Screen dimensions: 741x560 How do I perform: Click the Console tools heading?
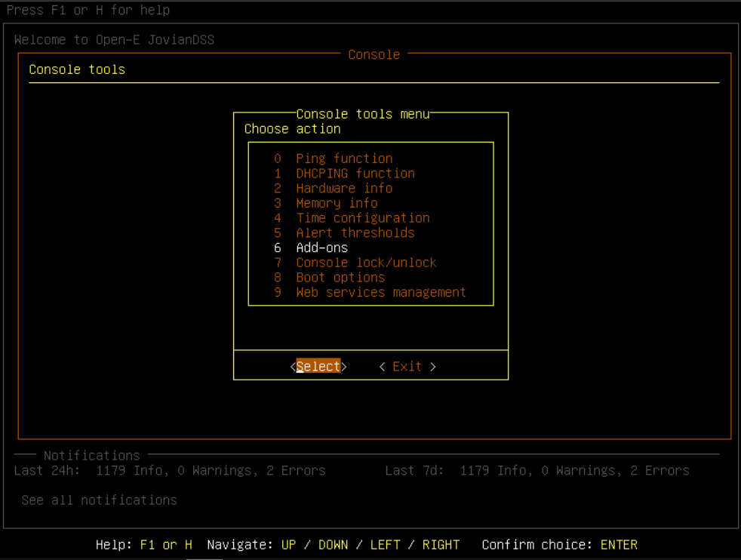point(77,69)
